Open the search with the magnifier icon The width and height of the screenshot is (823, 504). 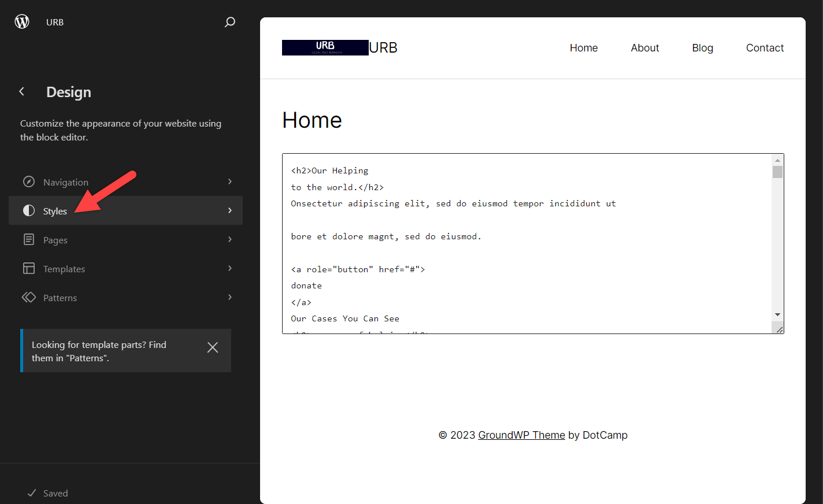coord(229,22)
